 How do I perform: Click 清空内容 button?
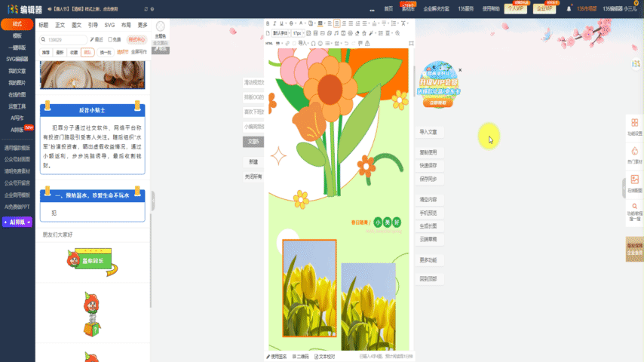[x=428, y=199]
